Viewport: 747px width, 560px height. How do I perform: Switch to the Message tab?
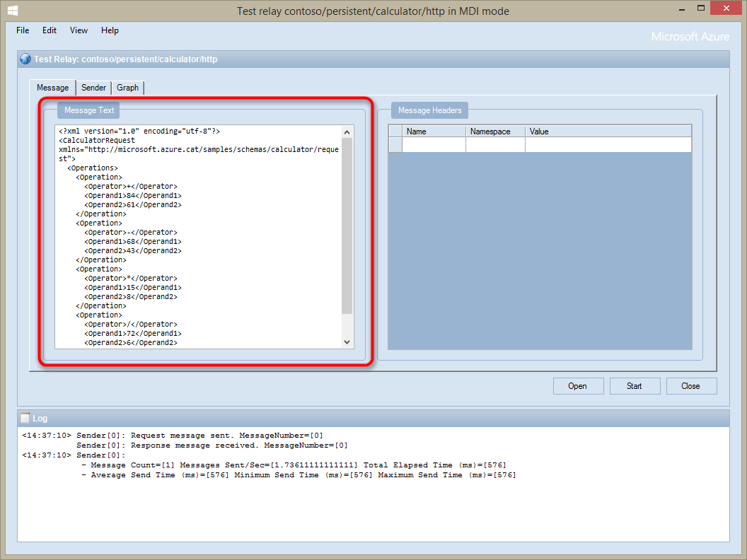[x=52, y=88]
